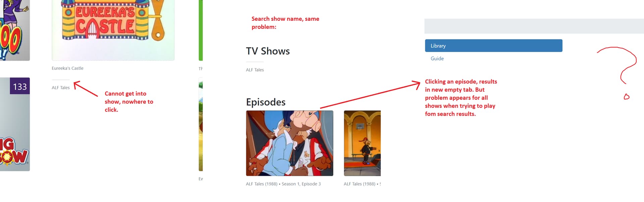Click the second episode's ALF Tales (1988) caption
Viewport: 644px width, 202px height.
[x=362, y=184]
